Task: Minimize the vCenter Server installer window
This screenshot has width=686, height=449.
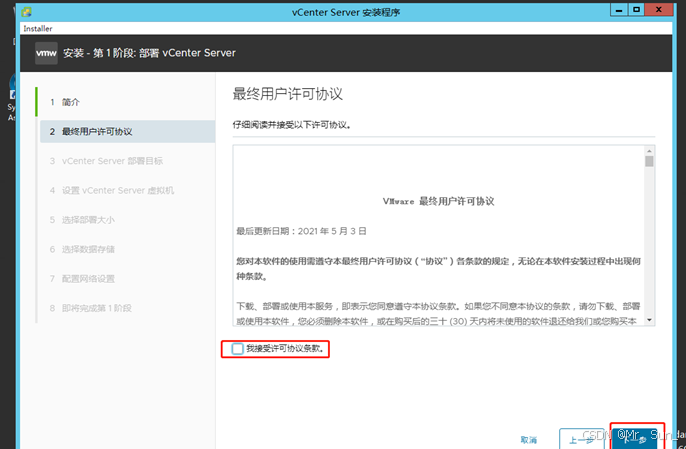Action: (x=619, y=10)
